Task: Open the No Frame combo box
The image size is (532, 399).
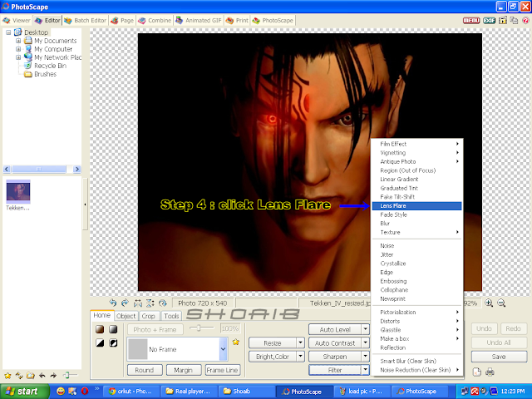Action: tap(177, 349)
